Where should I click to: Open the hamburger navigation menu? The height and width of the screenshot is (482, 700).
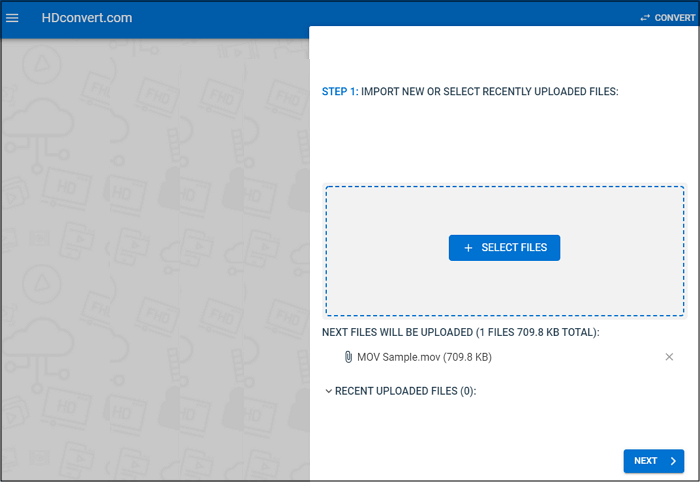click(x=13, y=18)
